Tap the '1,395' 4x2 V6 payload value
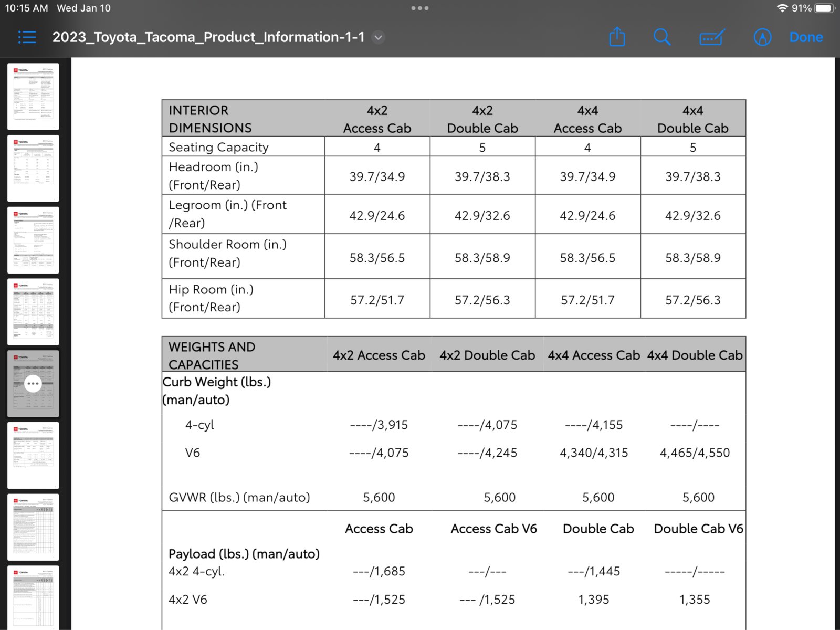The image size is (840, 630). (594, 600)
